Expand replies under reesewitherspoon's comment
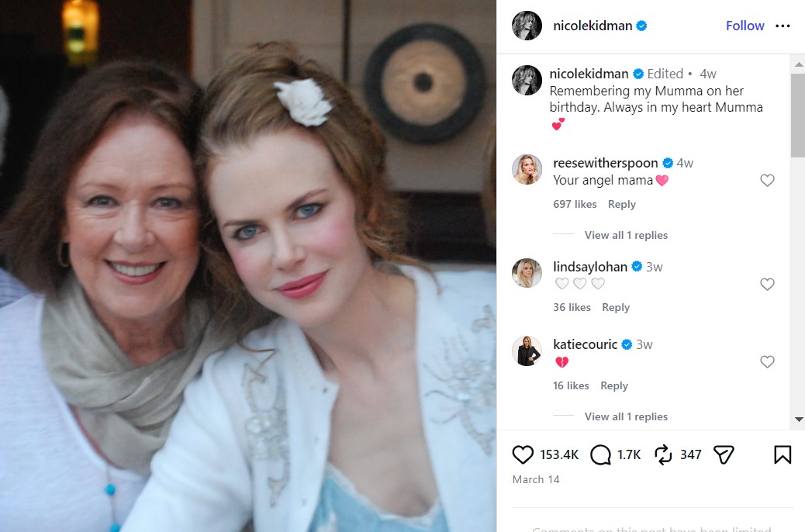The image size is (805, 532). click(625, 235)
